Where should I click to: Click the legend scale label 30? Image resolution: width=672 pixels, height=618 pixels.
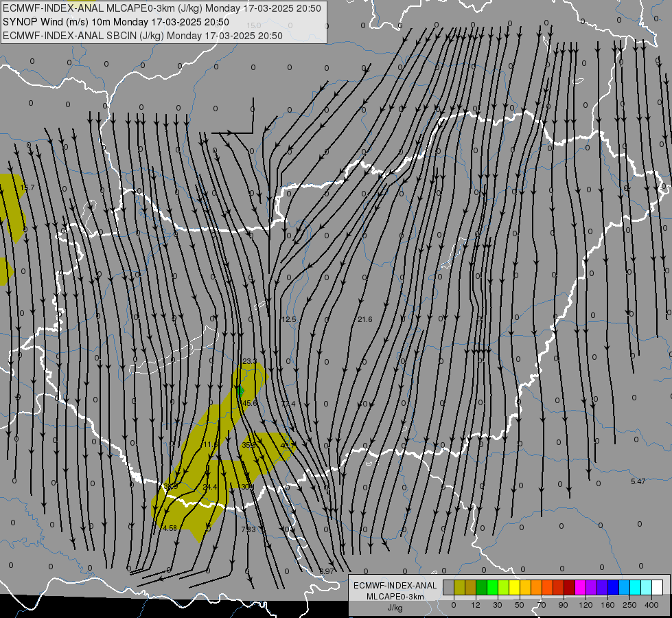[x=498, y=605]
